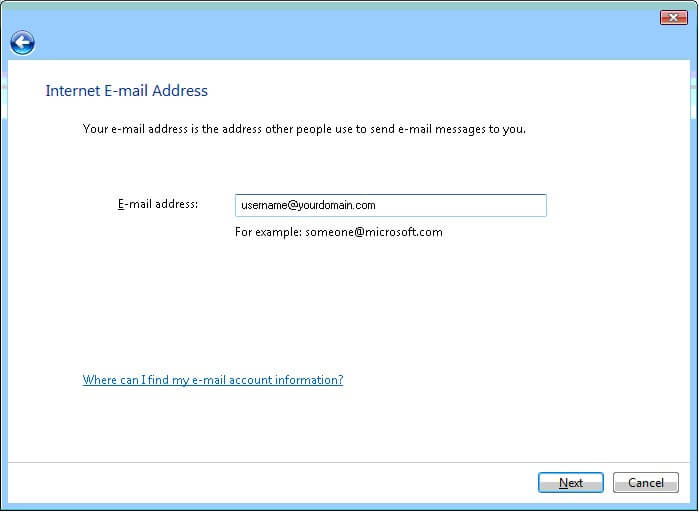Click the red X in title bar

[x=673, y=18]
